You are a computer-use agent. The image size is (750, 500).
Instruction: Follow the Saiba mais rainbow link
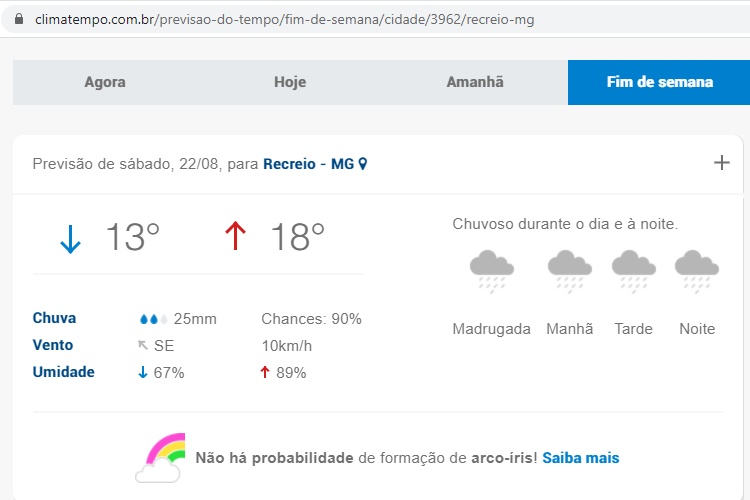pyautogui.click(x=581, y=458)
